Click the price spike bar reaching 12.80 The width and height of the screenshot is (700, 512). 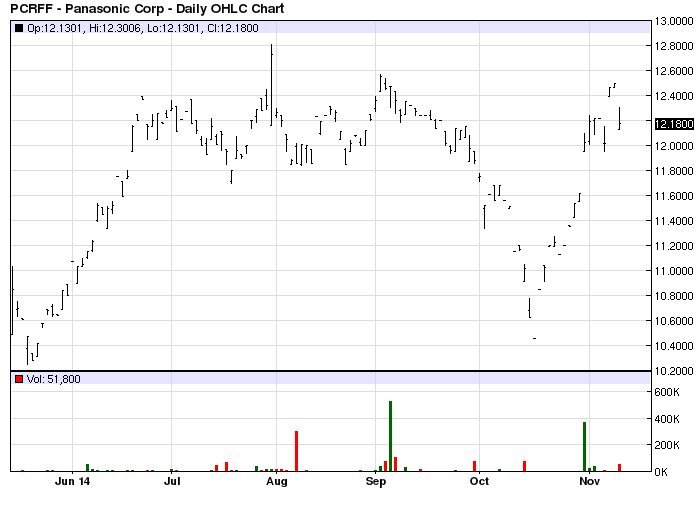(271, 85)
